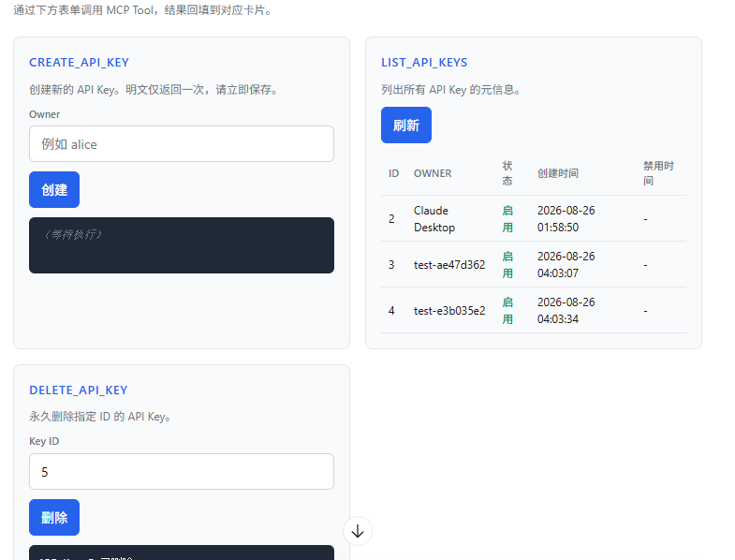This screenshot has width=735, height=560.
Task: Click the 刷新 button
Action: point(406,125)
